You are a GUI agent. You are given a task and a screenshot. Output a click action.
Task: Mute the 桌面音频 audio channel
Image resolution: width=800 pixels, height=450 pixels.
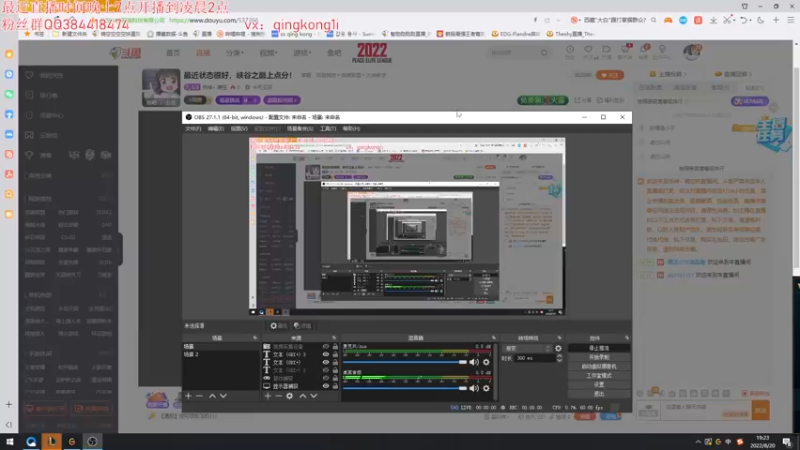(474, 388)
